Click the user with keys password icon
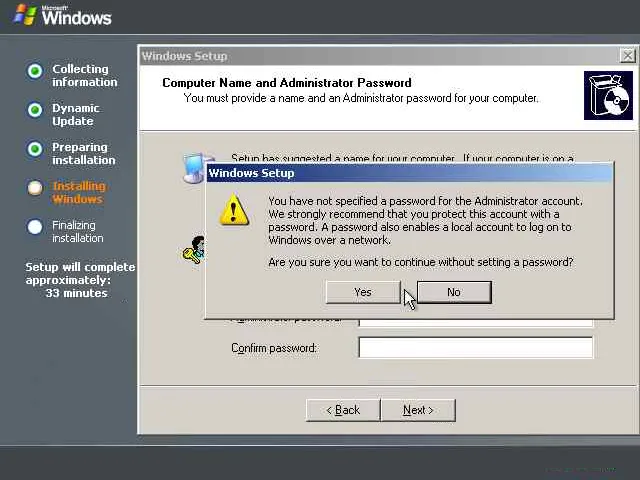 193,250
